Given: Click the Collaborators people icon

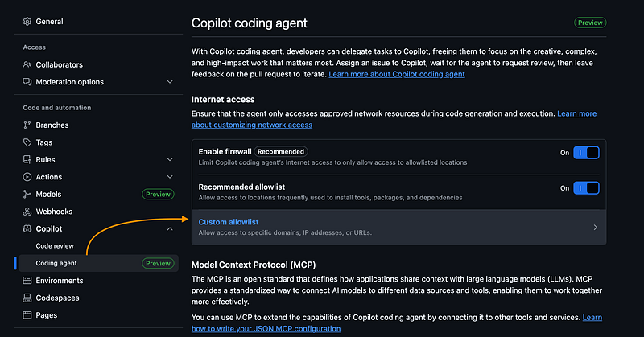Looking at the screenshot, I should coord(27,64).
